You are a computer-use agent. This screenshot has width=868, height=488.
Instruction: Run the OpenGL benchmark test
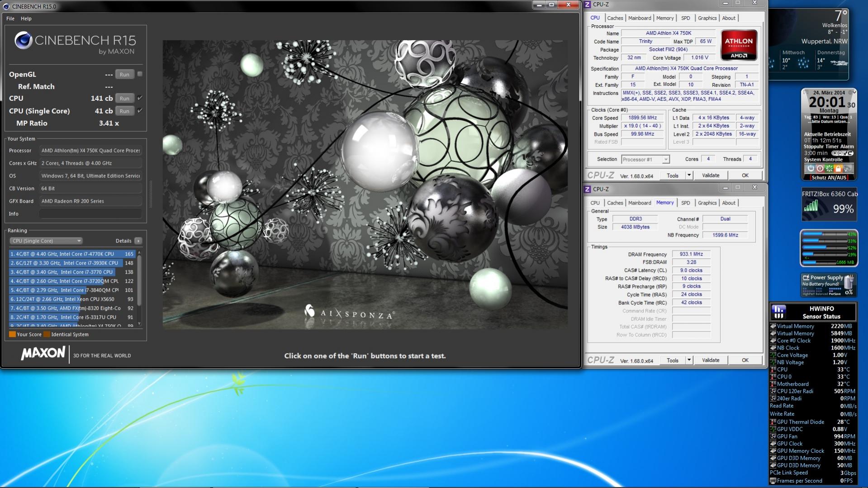[x=124, y=75]
